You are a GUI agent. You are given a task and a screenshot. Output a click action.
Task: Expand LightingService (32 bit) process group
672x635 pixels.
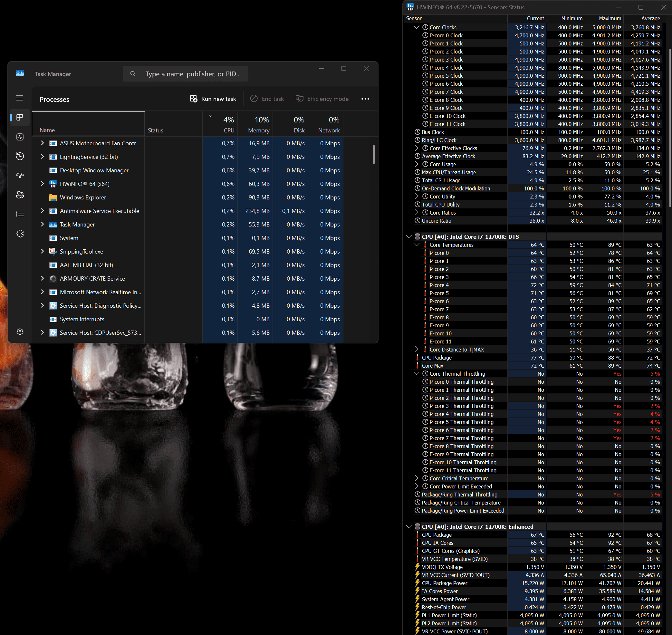[x=42, y=157]
